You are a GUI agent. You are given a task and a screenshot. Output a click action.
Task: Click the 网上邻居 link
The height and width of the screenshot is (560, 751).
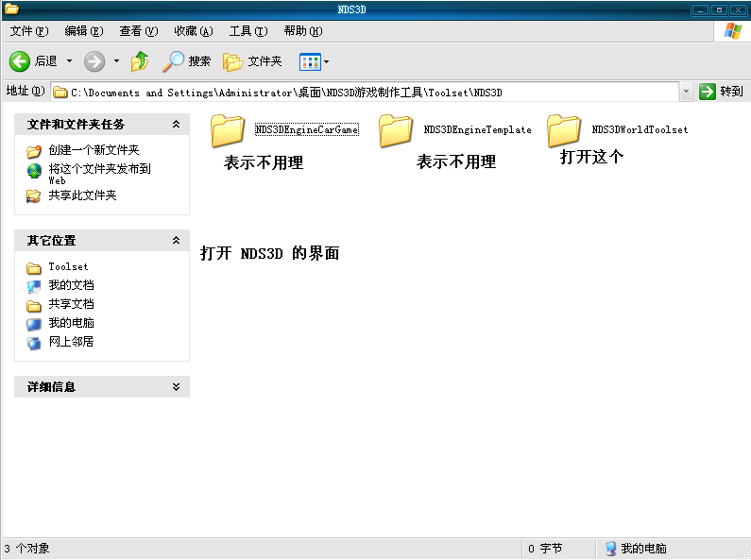tap(71, 342)
